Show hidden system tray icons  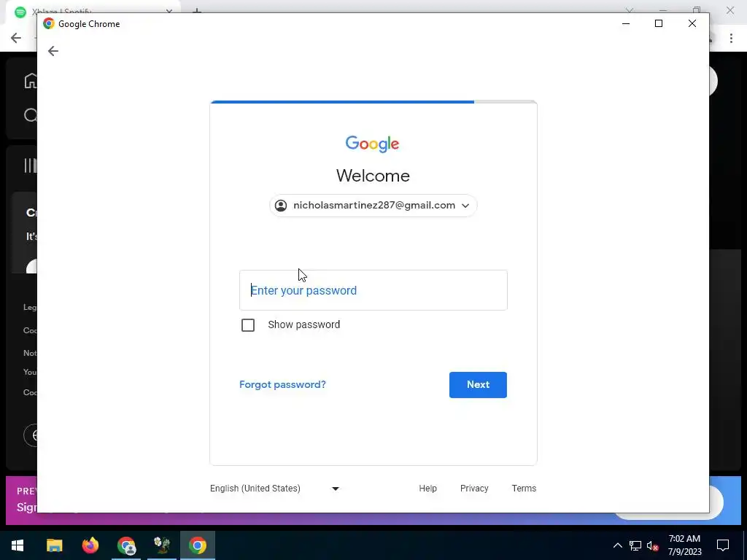tap(617, 545)
